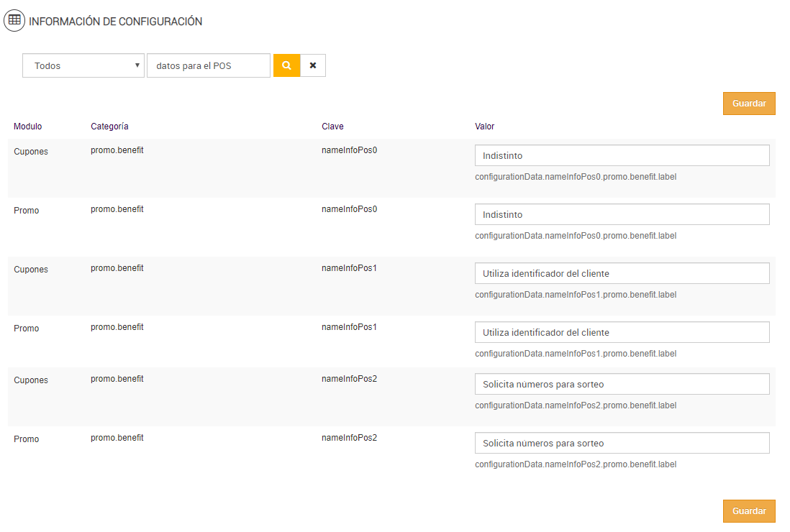Click the Valor column header
790x532 pixels.
coord(484,127)
